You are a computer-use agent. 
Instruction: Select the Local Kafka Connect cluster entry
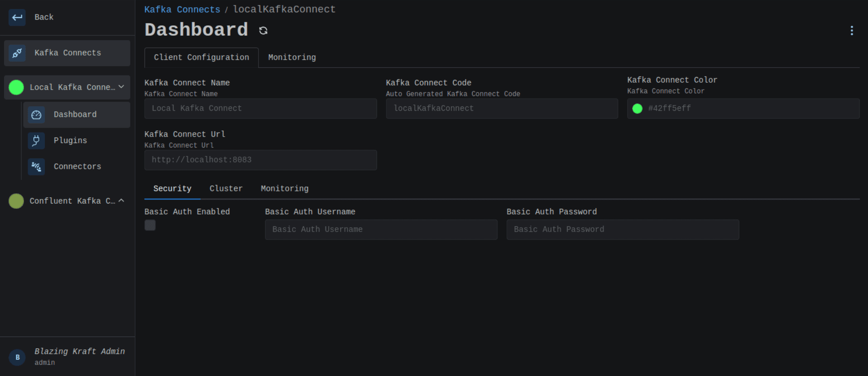point(67,87)
